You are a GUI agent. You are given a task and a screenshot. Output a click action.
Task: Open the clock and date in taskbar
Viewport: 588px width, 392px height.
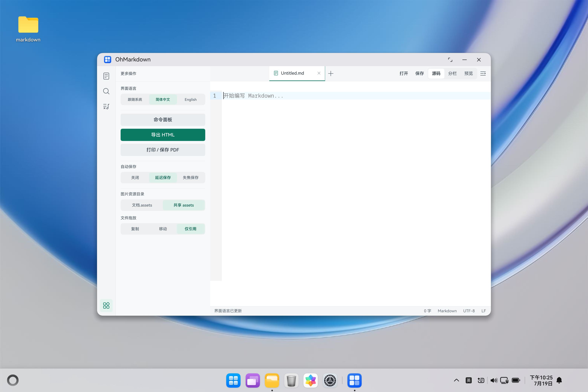click(541, 381)
